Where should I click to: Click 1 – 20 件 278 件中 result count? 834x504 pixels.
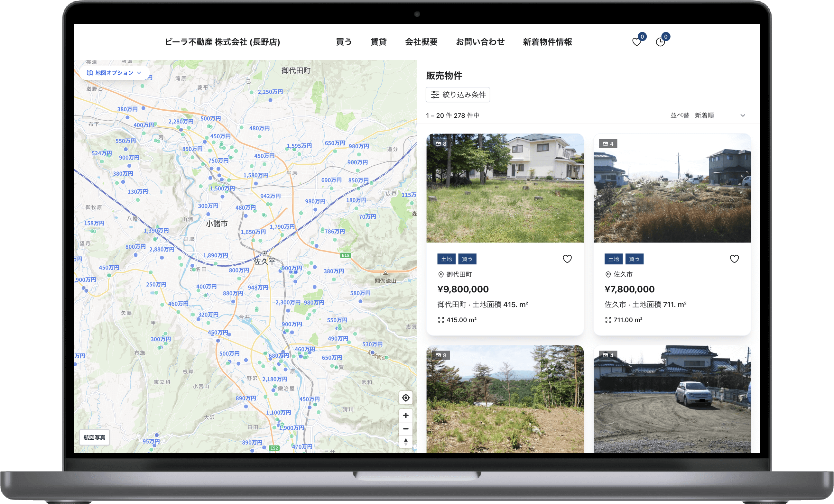click(452, 115)
